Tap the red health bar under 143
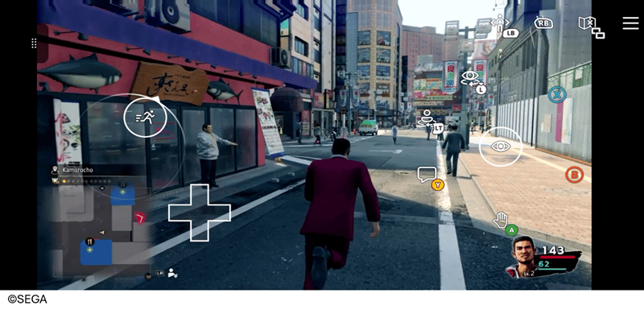 pyautogui.click(x=557, y=257)
